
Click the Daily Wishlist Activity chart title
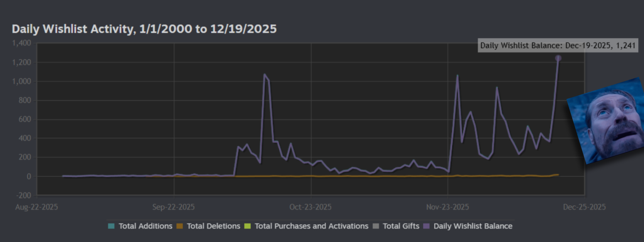coord(144,29)
